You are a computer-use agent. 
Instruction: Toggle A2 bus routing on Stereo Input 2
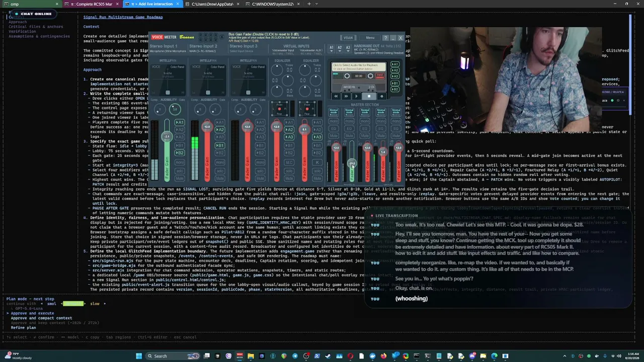[220, 130]
